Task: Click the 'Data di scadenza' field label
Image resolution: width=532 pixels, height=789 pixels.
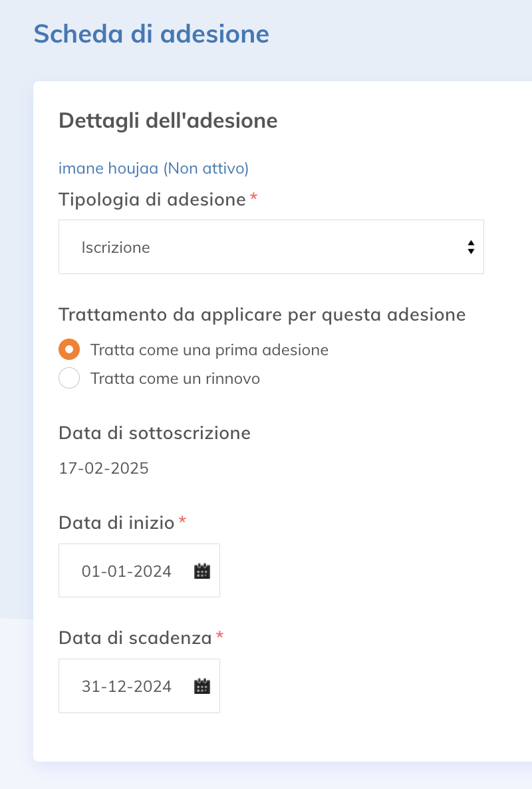Action: click(135, 638)
